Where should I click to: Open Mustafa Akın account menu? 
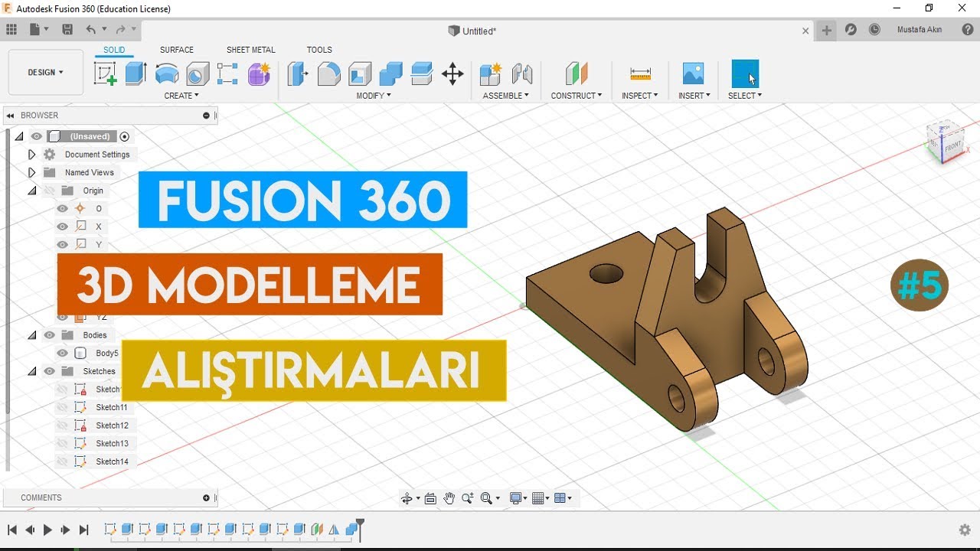920,30
